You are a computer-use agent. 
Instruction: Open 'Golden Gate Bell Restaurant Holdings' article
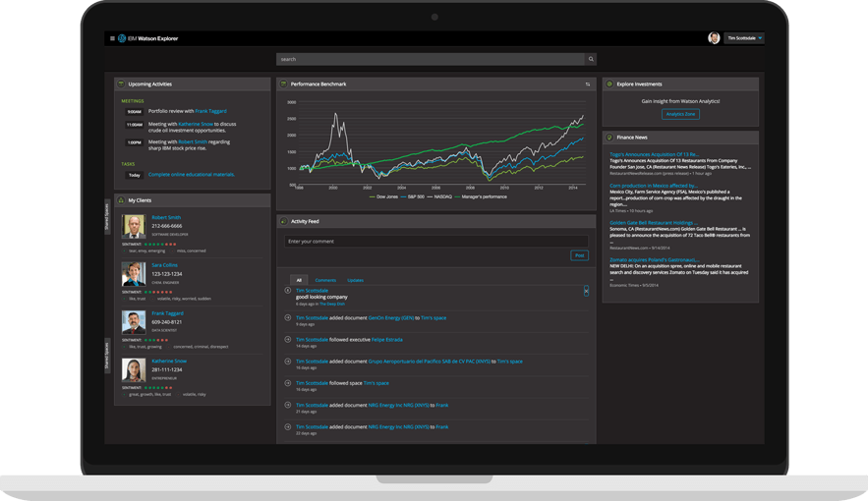click(654, 223)
